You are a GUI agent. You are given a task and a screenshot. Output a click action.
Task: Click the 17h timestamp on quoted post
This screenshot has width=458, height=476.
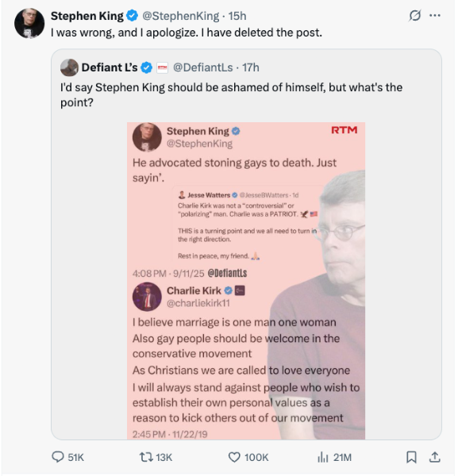(x=251, y=67)
